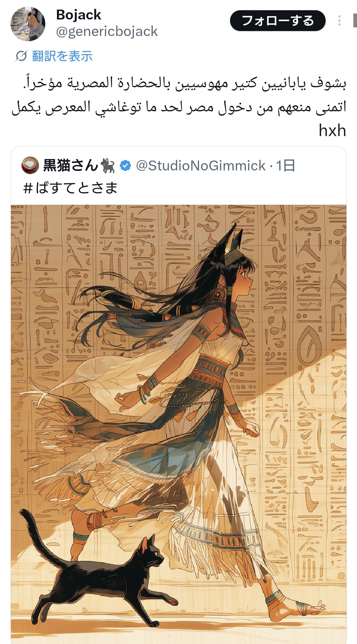Open 黒猫さん display name
Screen dimensions: 357x644
point(70,165)
